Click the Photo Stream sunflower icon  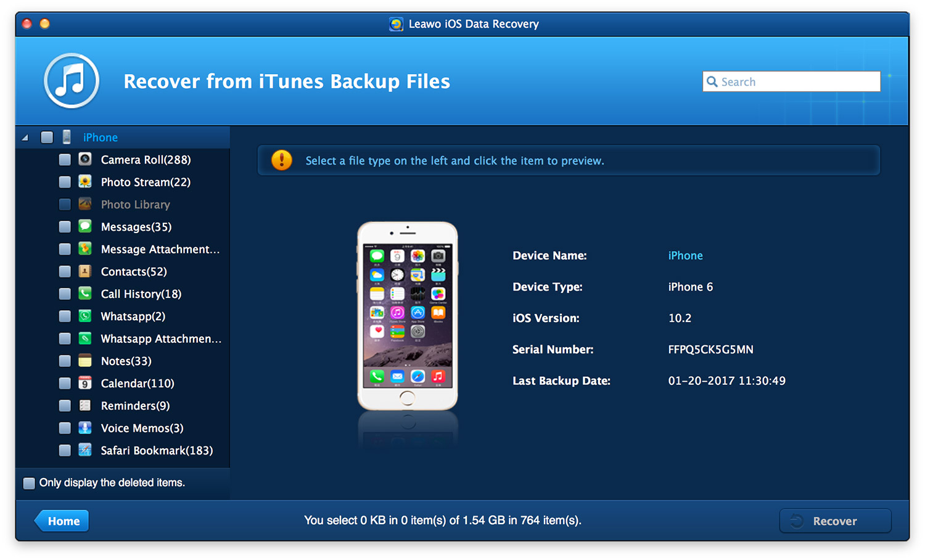pos(85,181)
